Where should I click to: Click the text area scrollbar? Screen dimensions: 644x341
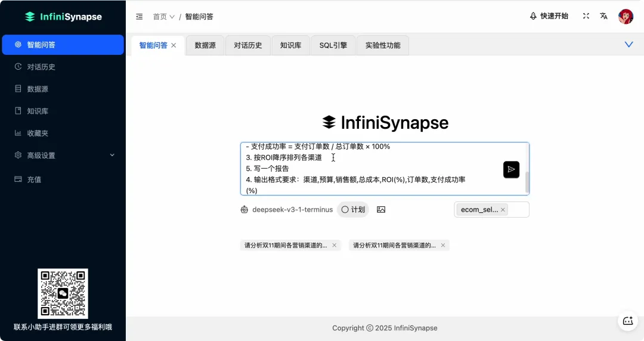coord(527,182)
